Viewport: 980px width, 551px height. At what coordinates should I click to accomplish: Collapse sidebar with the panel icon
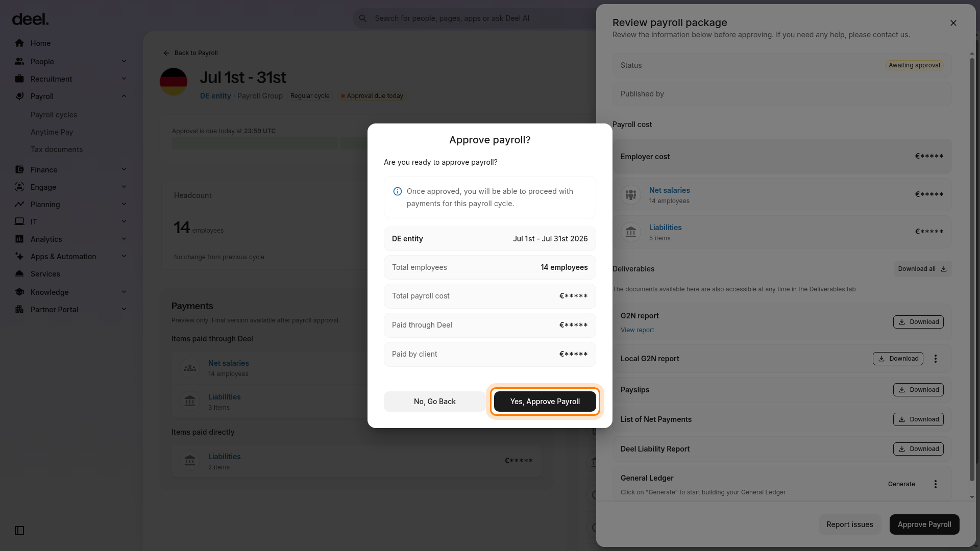tap(19, 531)
